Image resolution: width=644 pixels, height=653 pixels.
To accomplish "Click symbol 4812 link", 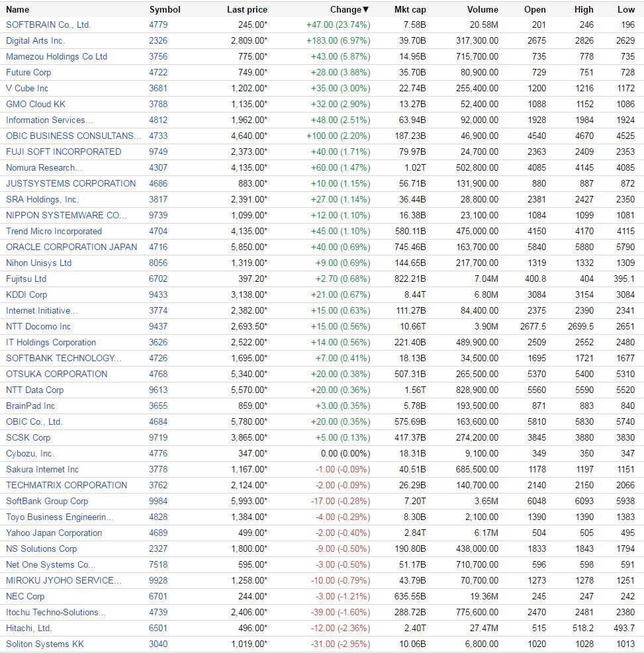I will 158,120.
